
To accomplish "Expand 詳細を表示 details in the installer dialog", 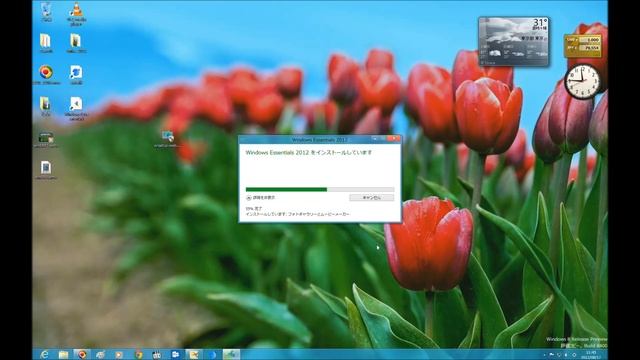I will point(260,198).
